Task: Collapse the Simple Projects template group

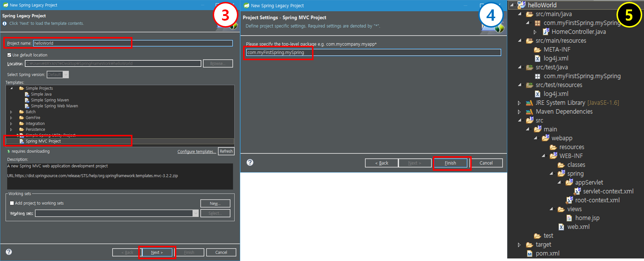Action: point(11,88)
